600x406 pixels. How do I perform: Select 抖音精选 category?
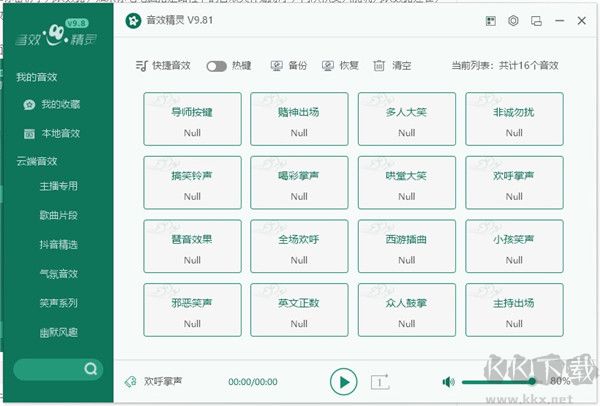[59, 245]
